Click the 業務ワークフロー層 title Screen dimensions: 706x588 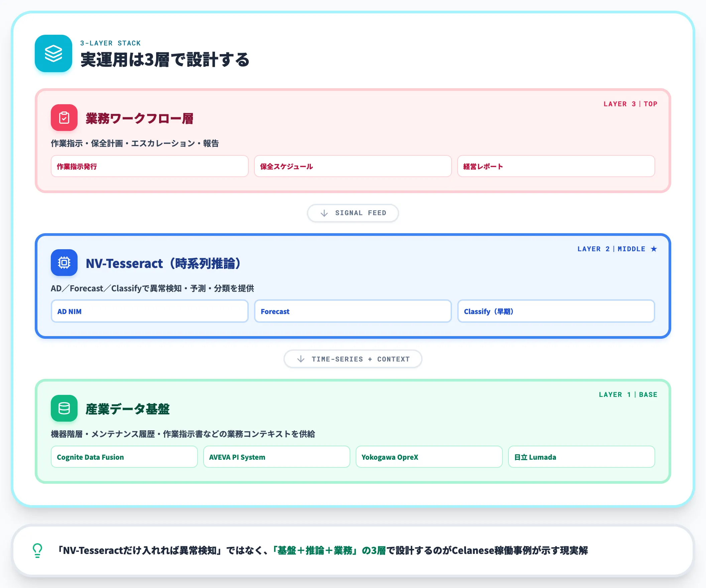point(139,119)
